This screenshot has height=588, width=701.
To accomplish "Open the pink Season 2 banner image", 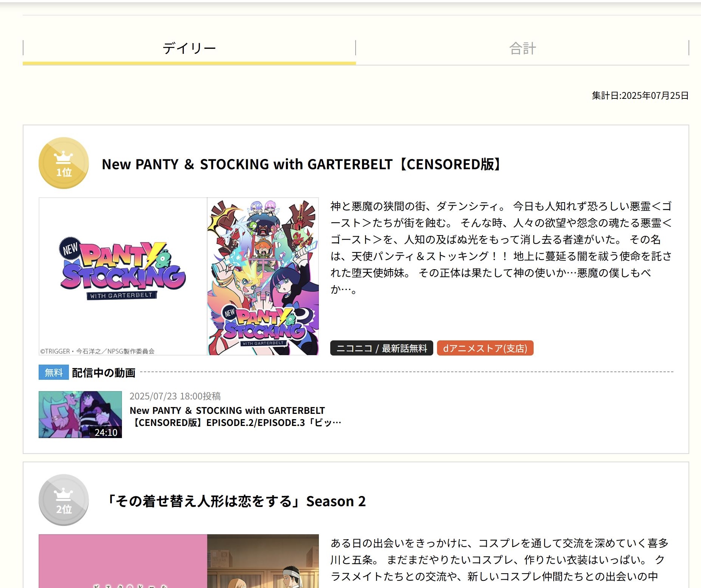I will click(x=123, y=561).
